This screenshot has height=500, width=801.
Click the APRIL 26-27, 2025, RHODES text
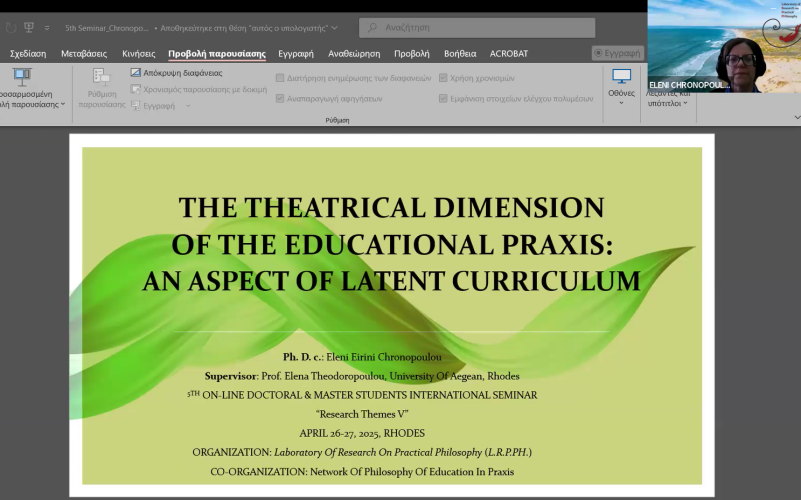(x=362, y=433)
